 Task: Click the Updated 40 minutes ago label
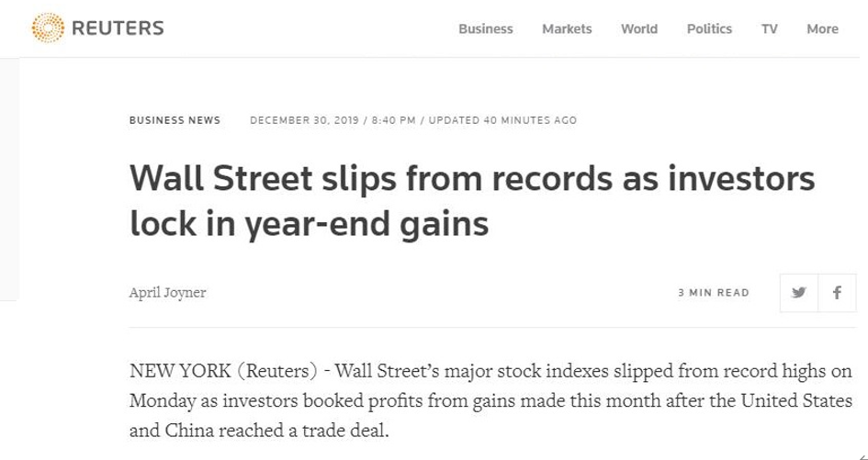pyautogui.click(x=502, y=120)
